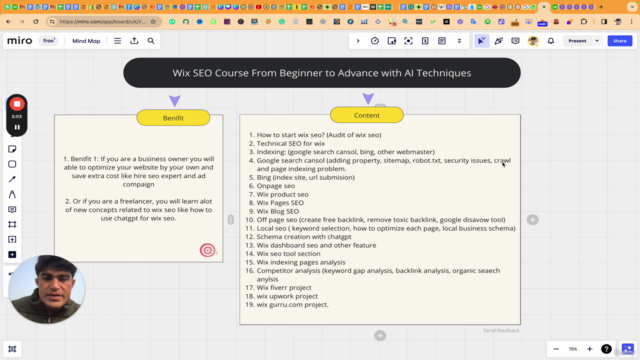Viewport: 640px width, 360px height.
Task: Open the help question mark
Action: [606, 349]
